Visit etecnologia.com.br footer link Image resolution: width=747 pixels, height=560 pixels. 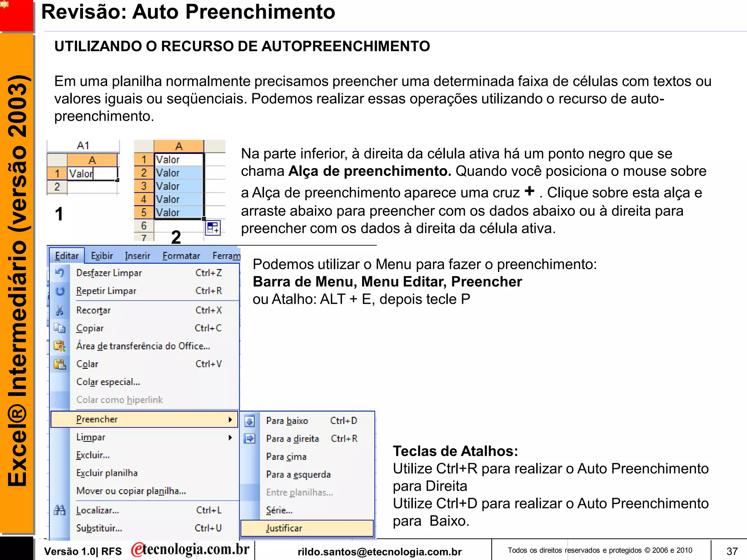click(190, 549)
